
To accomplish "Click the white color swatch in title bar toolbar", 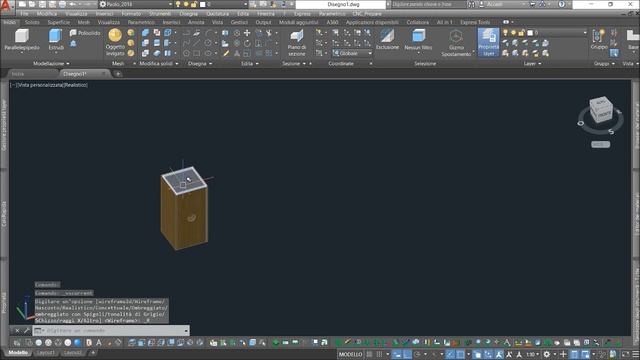I will tap(202, 4).
